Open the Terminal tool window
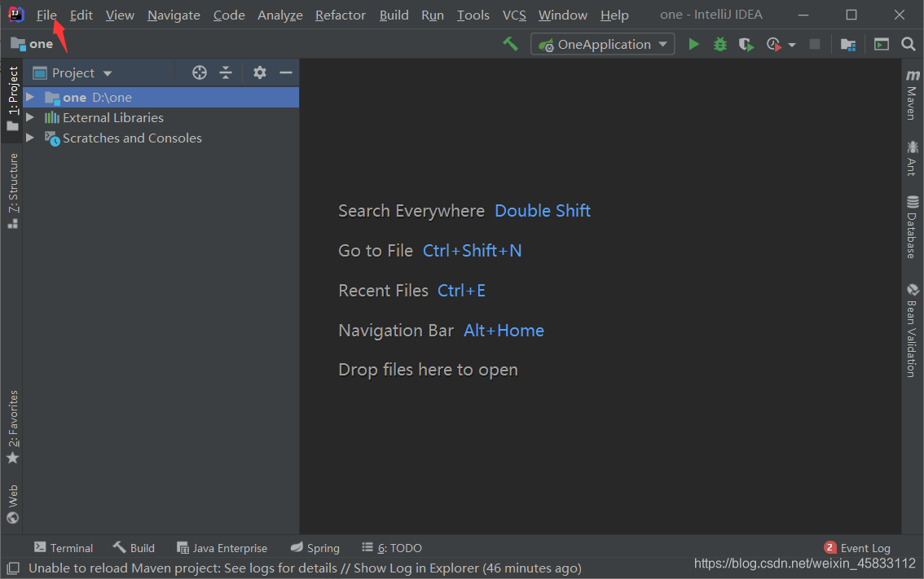Screen dimensions: 924x579 click(64, 548)
